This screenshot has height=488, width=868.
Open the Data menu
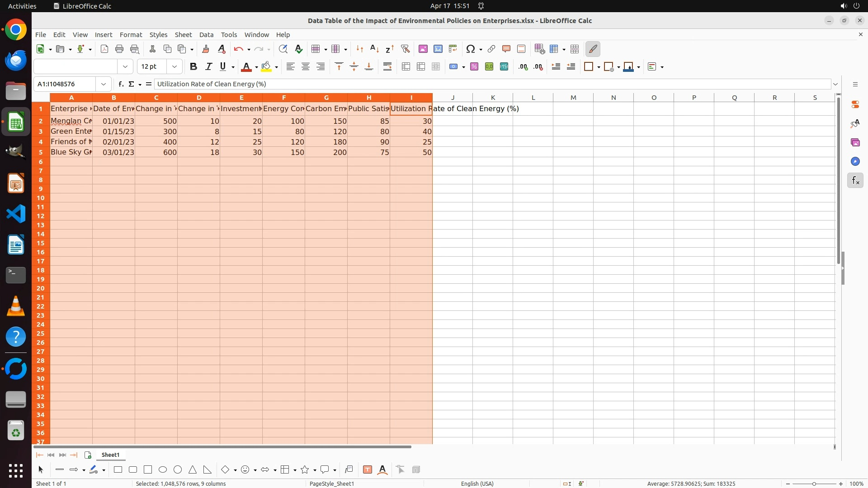206,35
